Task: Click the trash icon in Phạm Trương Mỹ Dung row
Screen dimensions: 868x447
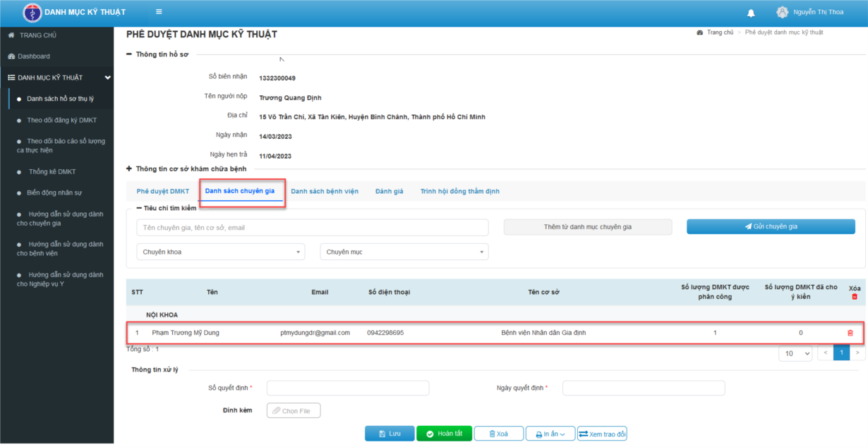Action: coord(850,333)
